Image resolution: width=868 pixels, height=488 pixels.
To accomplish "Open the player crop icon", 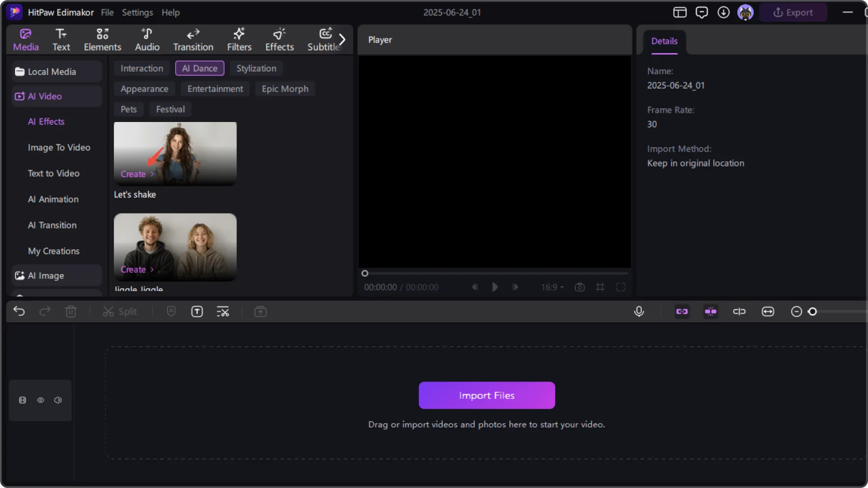I will tap(600, 287).
